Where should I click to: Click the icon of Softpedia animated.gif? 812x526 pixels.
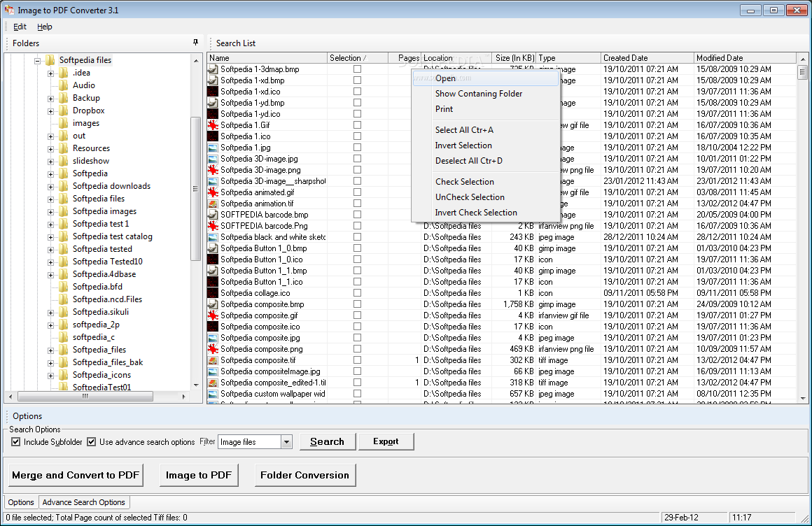coord(212,192)
